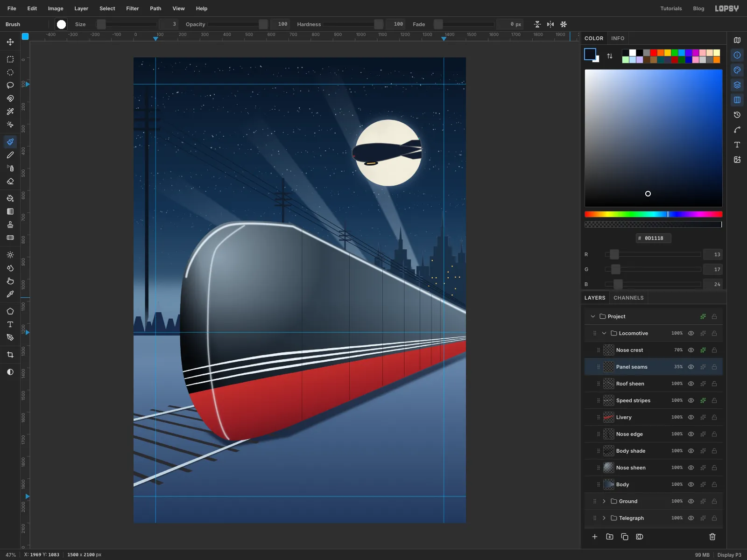Open the Layer menu
747x560 pixels.
coord(81,8)
